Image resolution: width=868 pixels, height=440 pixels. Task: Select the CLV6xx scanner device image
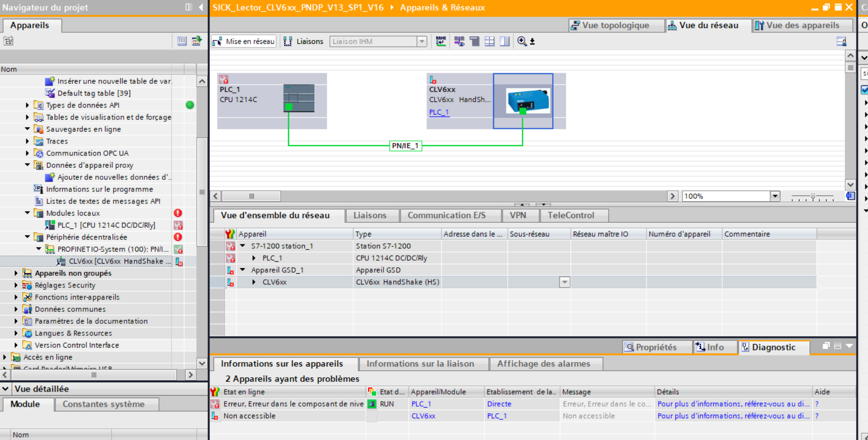528,101
